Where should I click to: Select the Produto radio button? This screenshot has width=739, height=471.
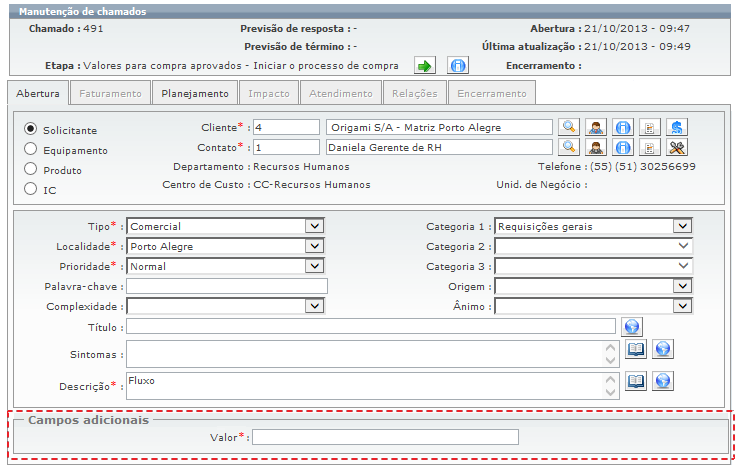click(x=31, y=170)
